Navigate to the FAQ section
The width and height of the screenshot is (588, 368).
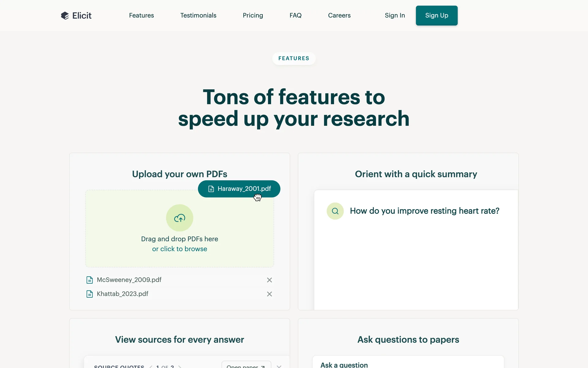(295, 15)
